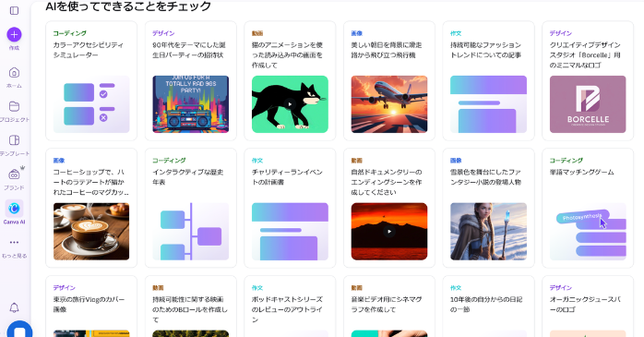Open coffee latte art photo thumbnail
Image resolution: width=644 pixels, height=337 pixels.
click(x=91, y=232)
